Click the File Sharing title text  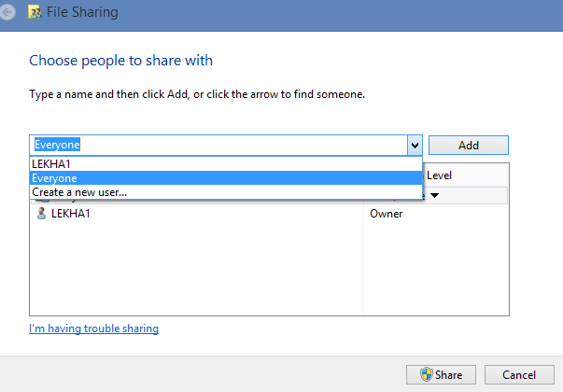82,12
